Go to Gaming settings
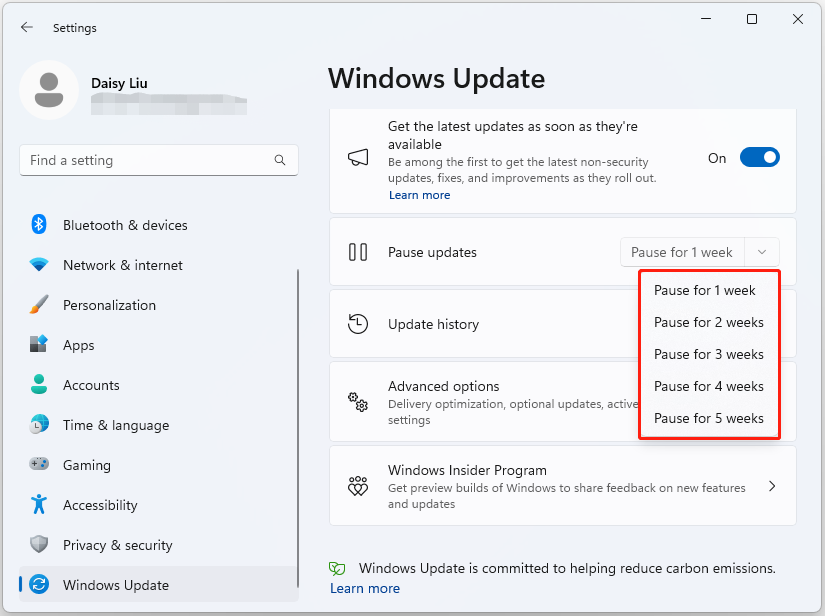Screen dimensions: 825x616 [158, 464]
